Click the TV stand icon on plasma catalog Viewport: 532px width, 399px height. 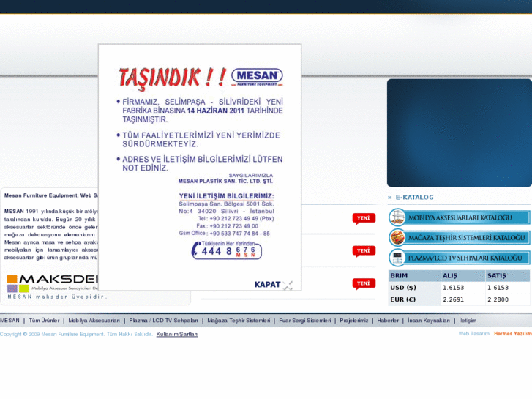397,258
